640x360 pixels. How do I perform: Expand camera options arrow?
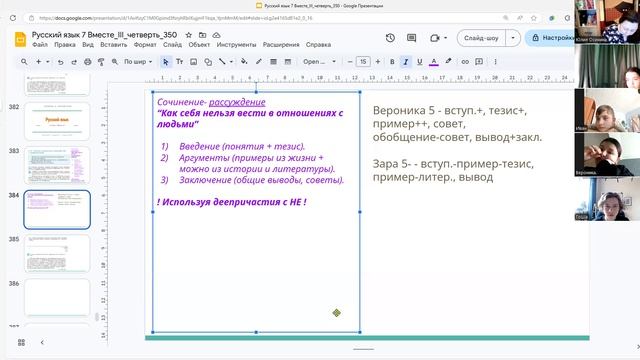point(445,38)
